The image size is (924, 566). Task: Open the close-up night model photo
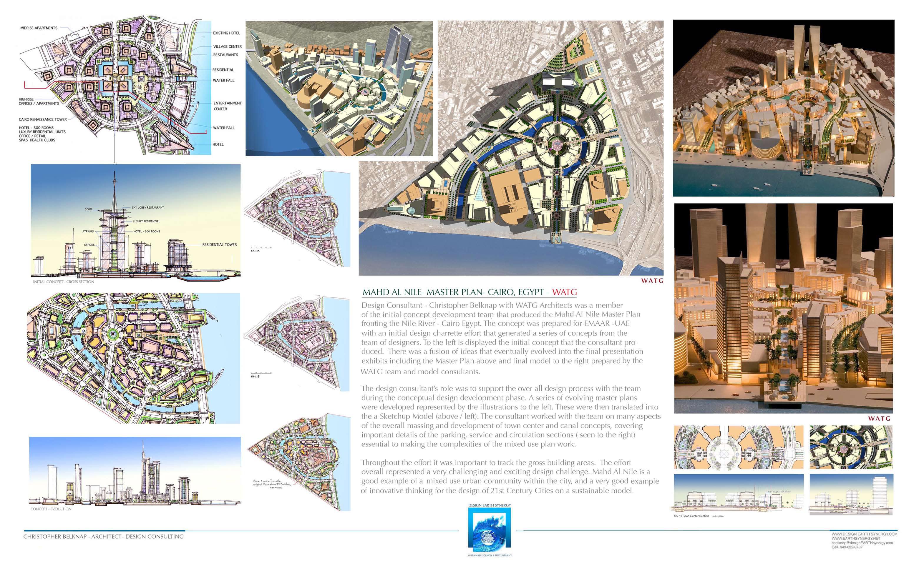pyautogui.click(x=783, y=308)
